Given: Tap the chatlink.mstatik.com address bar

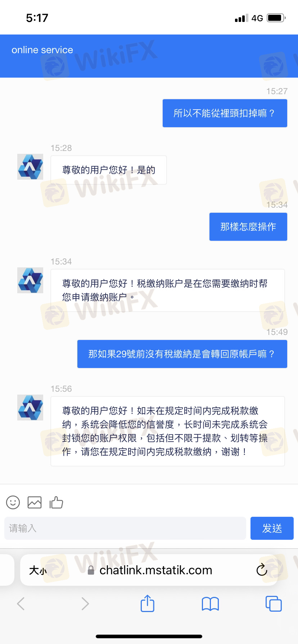Looking at the screenshot, I should coord(150,570).
